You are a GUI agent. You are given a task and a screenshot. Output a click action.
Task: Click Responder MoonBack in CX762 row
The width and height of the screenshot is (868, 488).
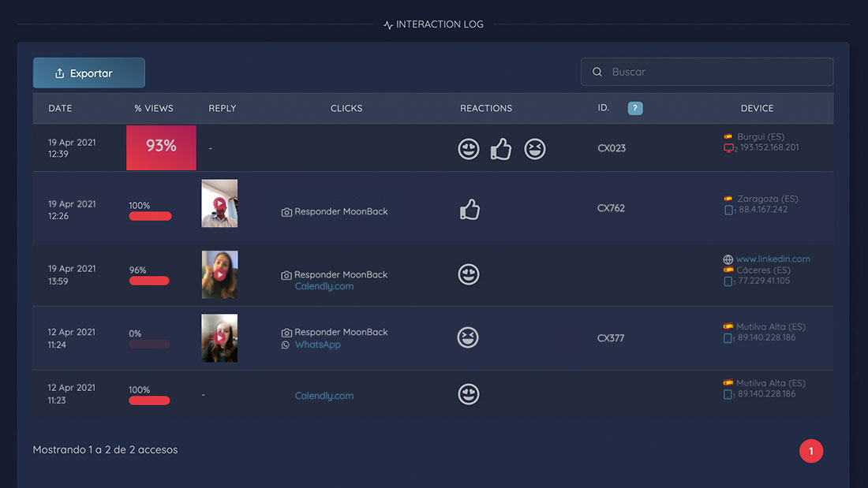[x=341, y=211]
